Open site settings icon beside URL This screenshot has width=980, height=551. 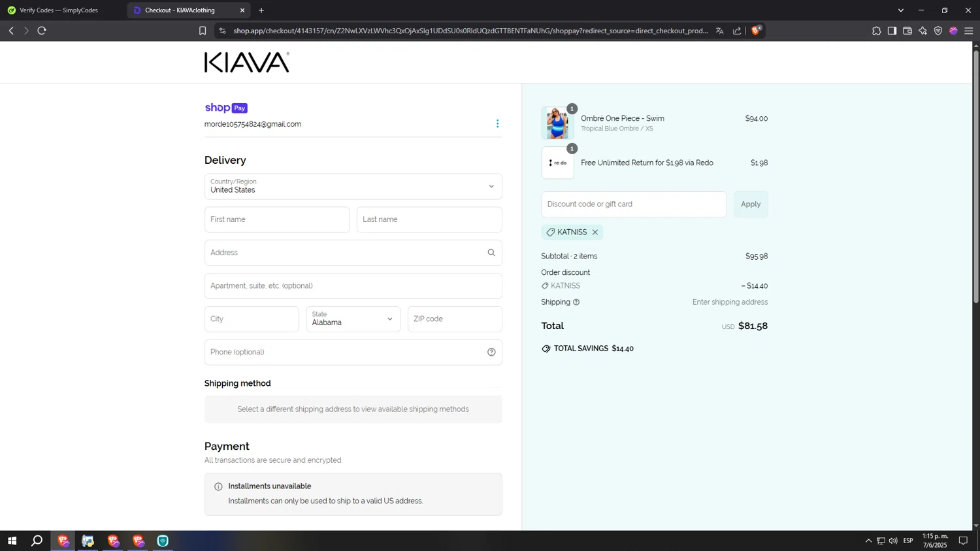222,31
